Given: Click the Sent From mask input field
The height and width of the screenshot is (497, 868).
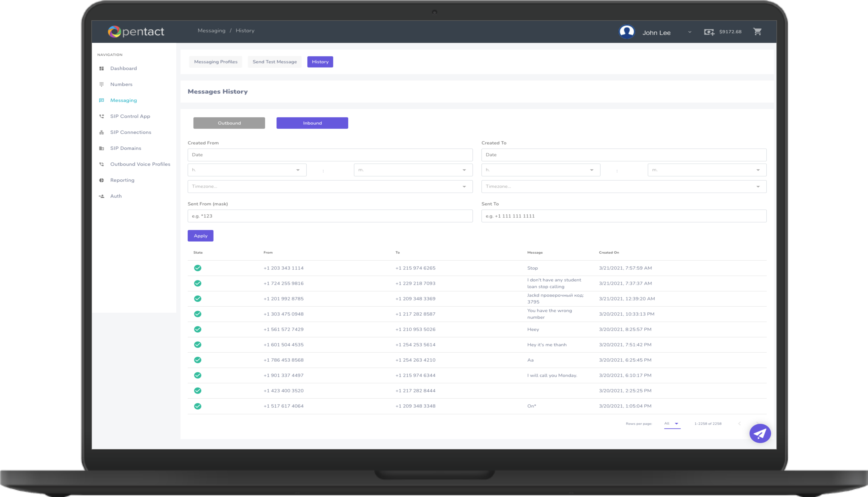Looking at the screenshot, I should (x=330, y=216).
